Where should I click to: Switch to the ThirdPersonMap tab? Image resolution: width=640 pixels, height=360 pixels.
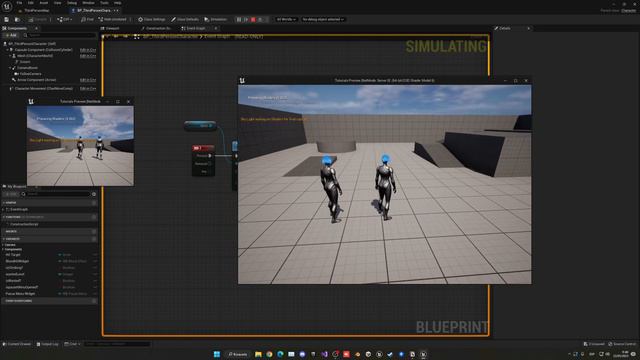[x=36, y=11]
